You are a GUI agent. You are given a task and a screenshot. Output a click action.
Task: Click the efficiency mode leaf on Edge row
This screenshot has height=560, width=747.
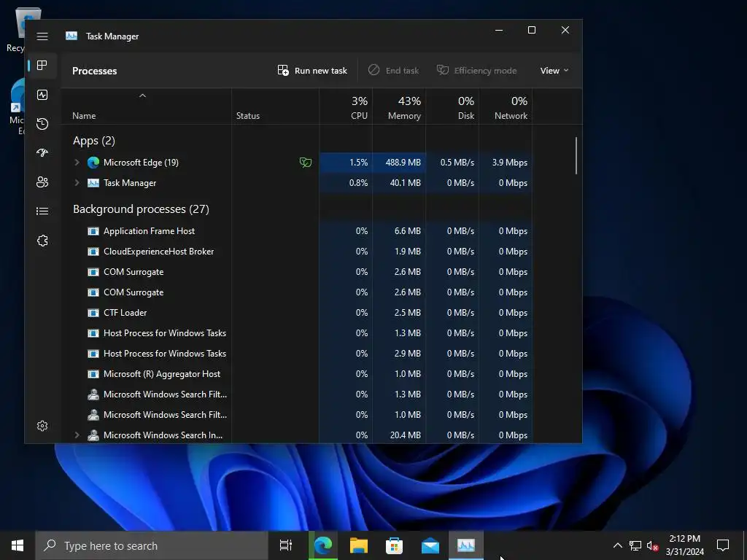coord(306,163)
